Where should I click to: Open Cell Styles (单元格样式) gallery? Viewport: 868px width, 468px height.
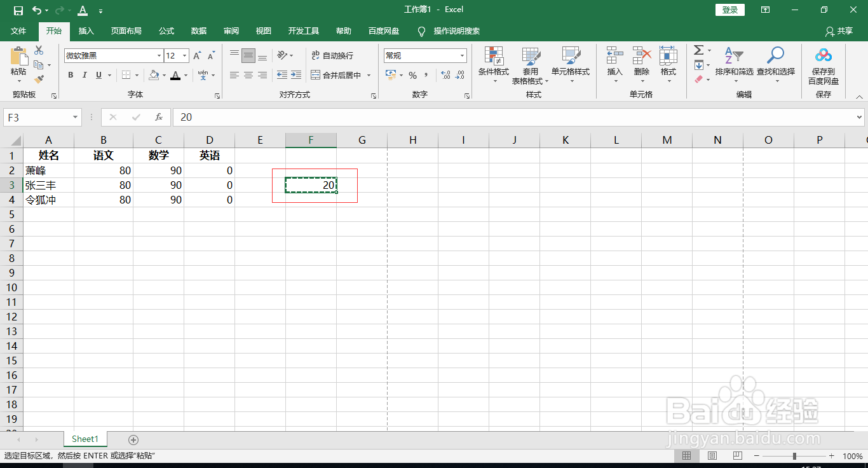point(571,65)
